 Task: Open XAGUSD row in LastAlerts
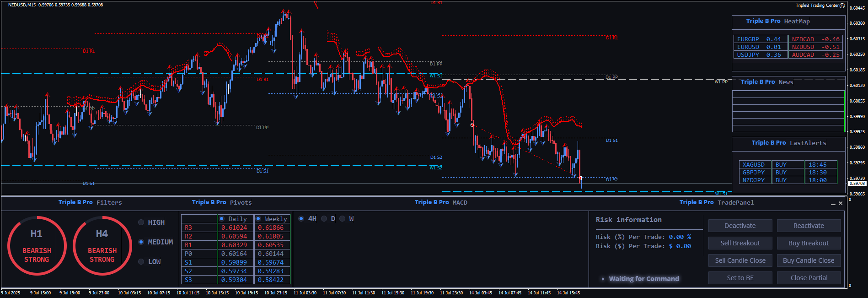point(754,164)
